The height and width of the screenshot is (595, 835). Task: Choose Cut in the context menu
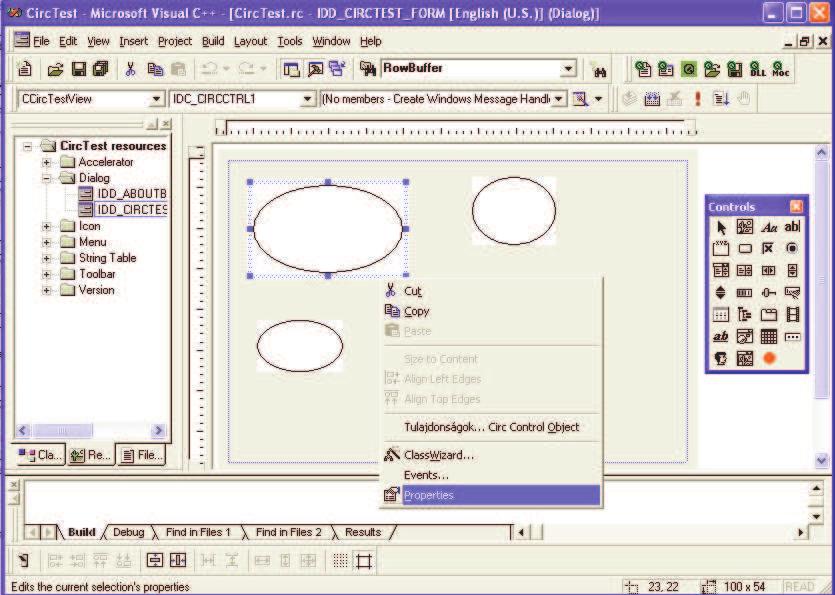[491, 291]
